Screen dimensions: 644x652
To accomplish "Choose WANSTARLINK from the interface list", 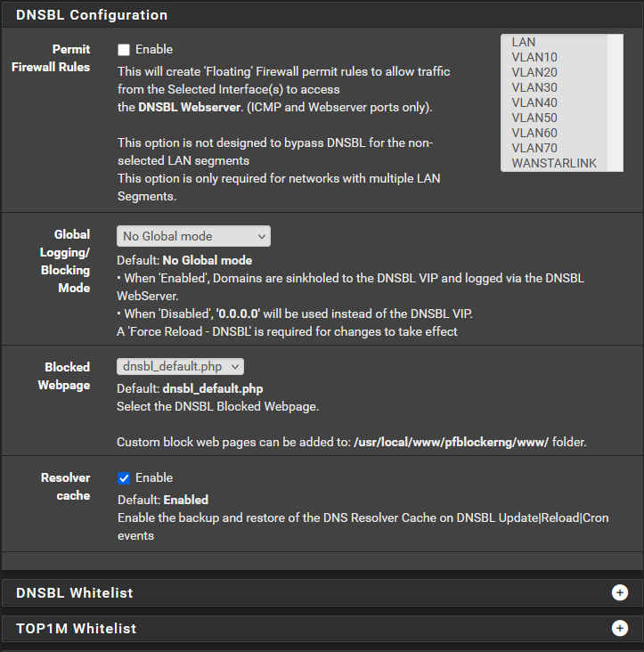I will tap(554, 163).
